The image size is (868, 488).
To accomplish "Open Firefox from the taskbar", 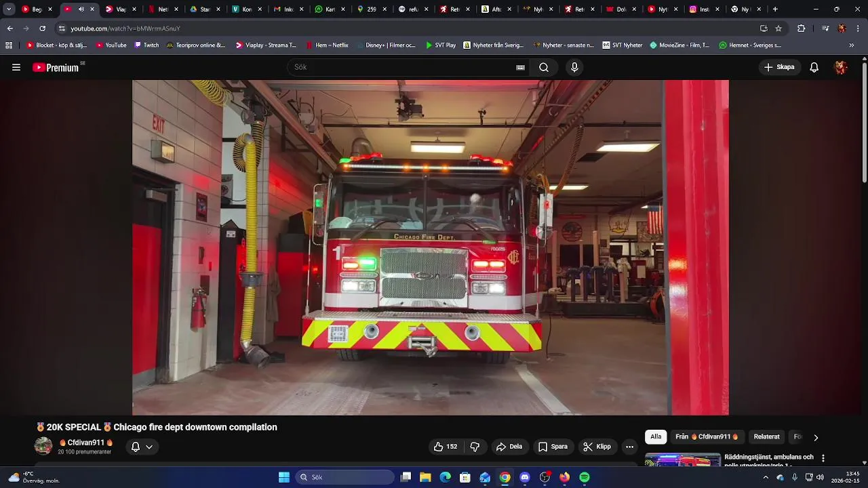I will point(564,477).
